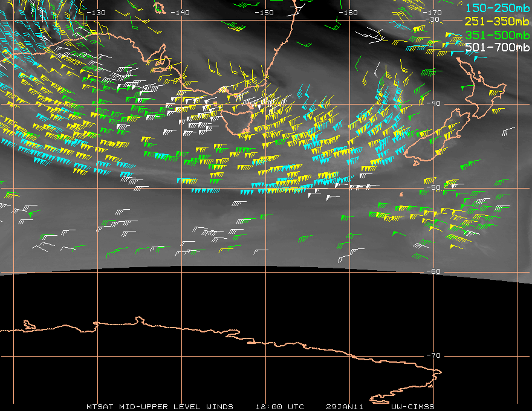
Task: Click the -170 longitude label
Action: 432,13
